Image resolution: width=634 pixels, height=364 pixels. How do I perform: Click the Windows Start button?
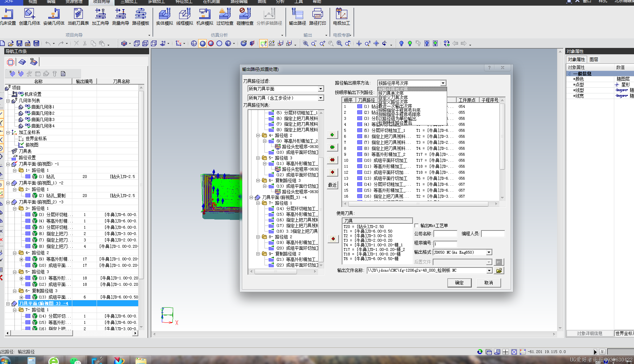[5, 360]
